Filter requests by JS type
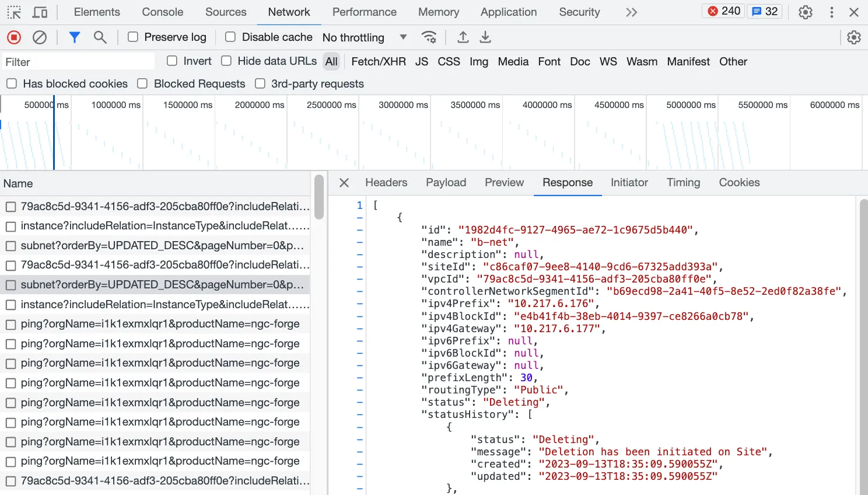 (x=422, y=61)
